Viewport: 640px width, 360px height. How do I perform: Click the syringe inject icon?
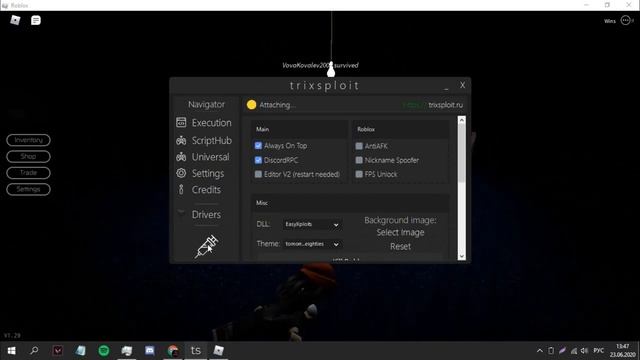(207, 246)
